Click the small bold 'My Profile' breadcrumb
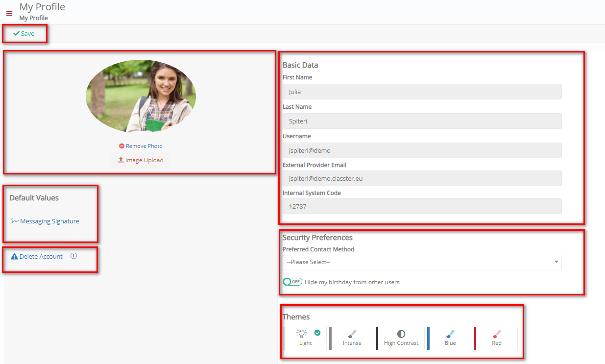The image size is (605, 364). coord(34,18)
